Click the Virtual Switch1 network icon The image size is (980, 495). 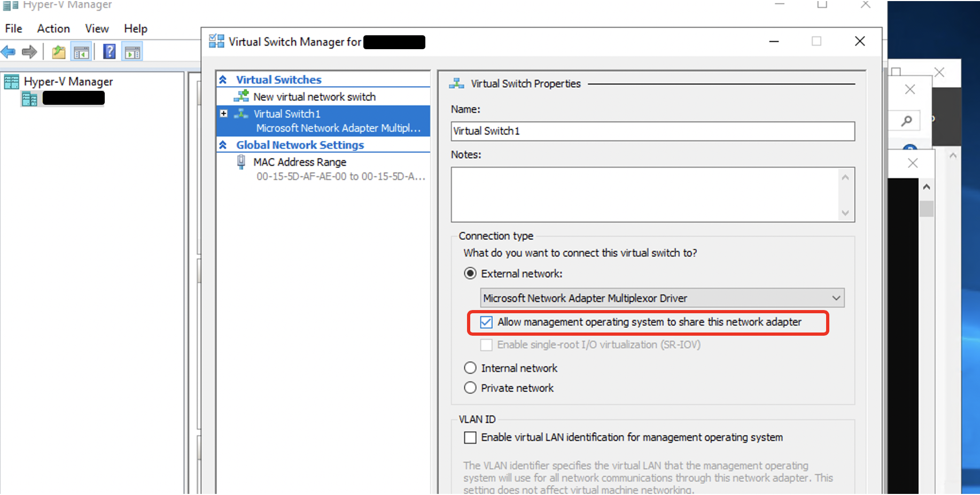click(x=242, y=113)
